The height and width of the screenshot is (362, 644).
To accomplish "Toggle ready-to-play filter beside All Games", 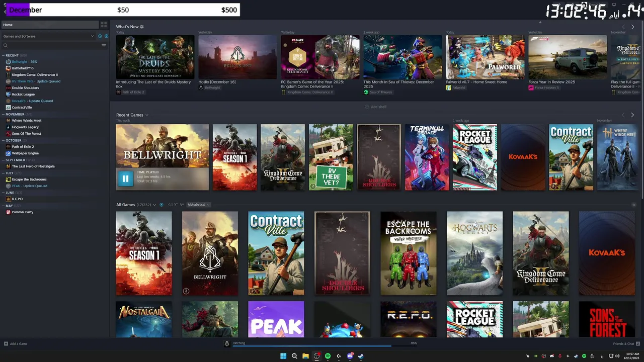I will (x=162, y=205).
